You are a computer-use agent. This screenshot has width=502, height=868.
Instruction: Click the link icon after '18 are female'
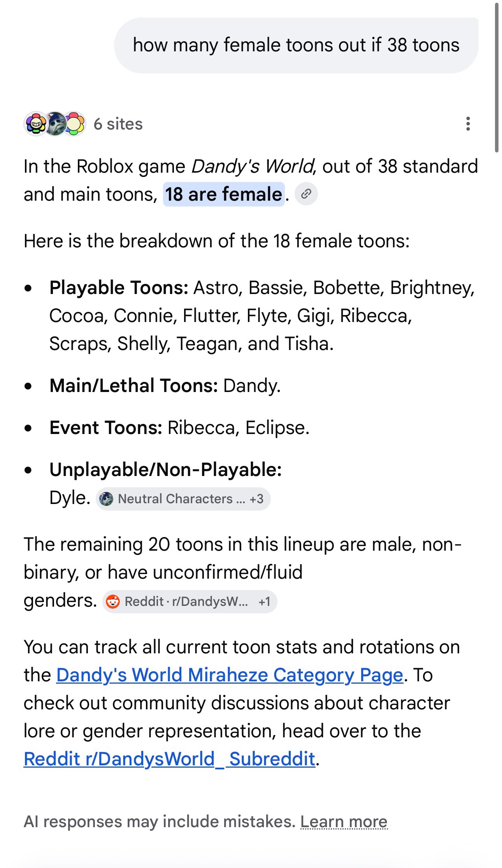coord(306,194)
